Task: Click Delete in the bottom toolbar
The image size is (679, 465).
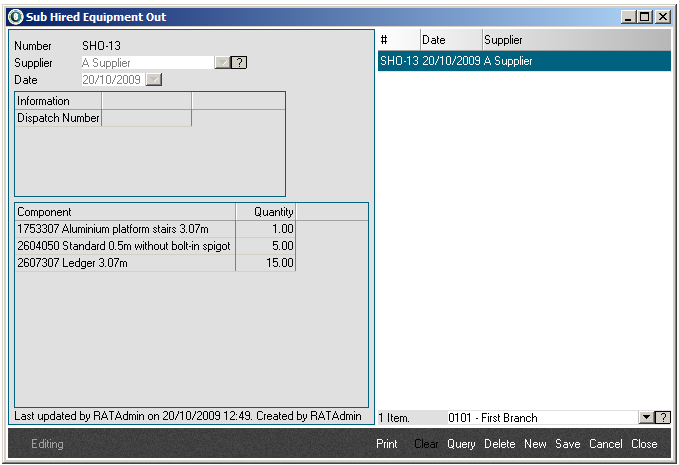Action: (x=500, y=444)
